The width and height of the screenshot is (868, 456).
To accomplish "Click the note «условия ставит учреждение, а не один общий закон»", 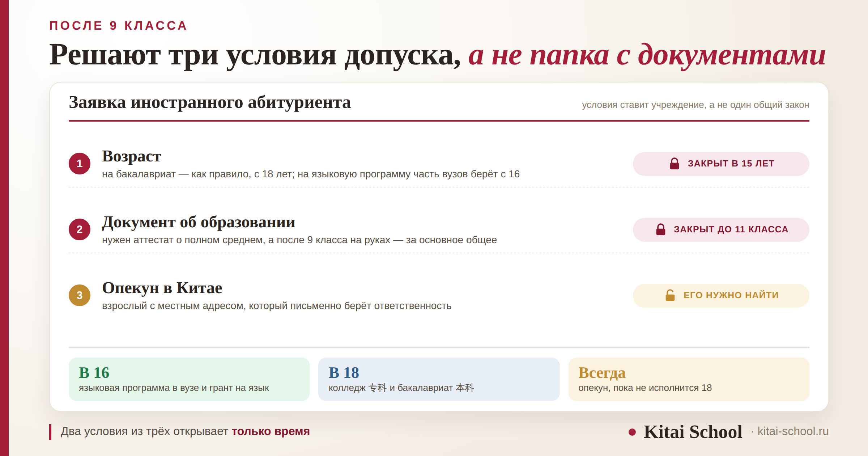I will pos(695,105).
